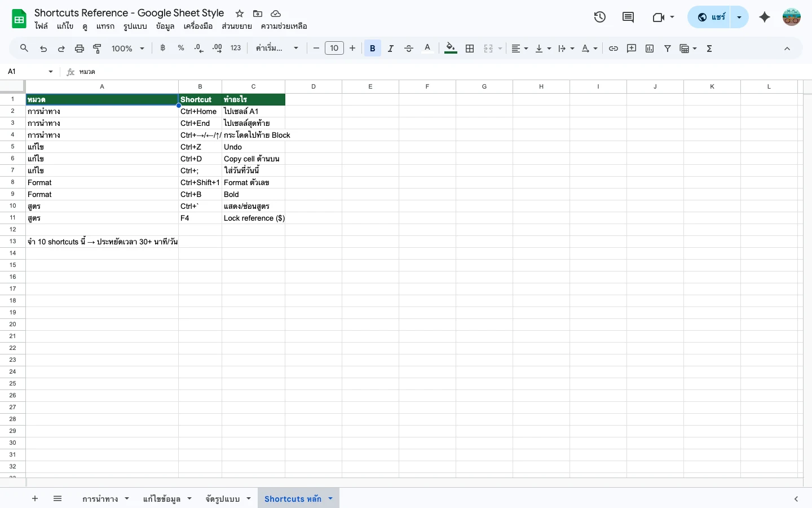
Task: Open the zoom level dropdown
Action: pos(127,49)
